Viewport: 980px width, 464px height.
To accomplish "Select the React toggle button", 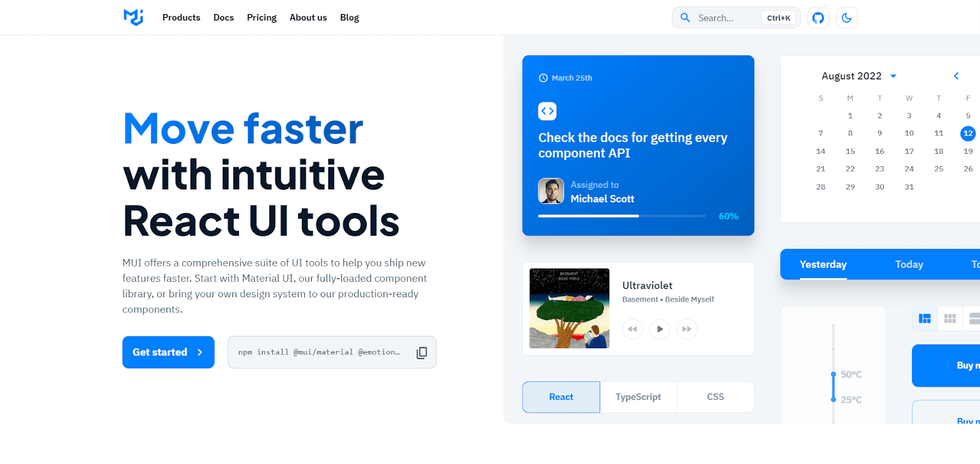I will 561,397.
